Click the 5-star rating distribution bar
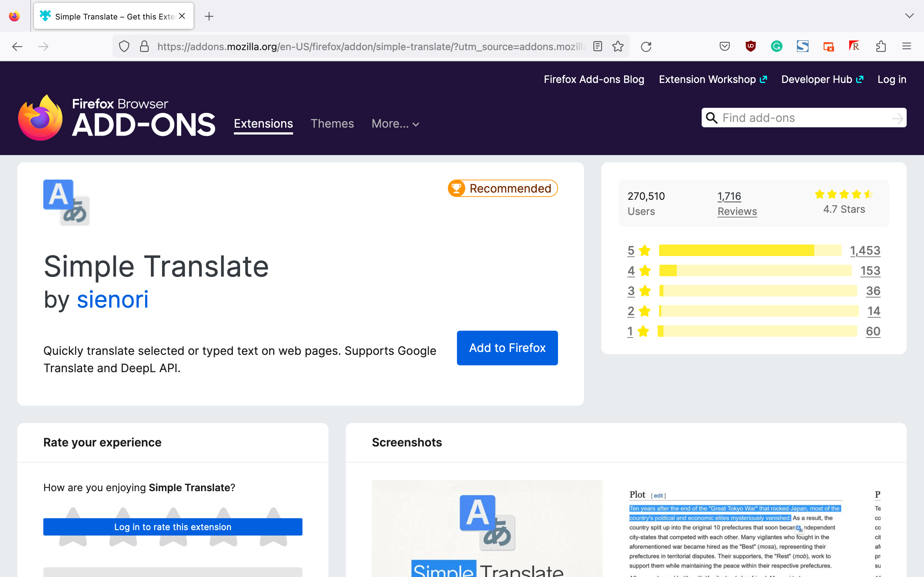Screen dimensions: 924x577 click(748, 250)
